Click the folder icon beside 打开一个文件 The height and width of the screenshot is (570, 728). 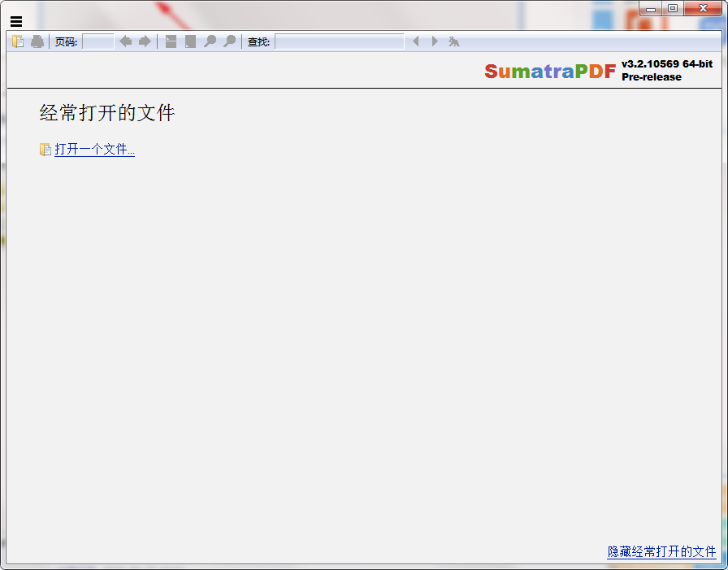[x=45, y=150]
